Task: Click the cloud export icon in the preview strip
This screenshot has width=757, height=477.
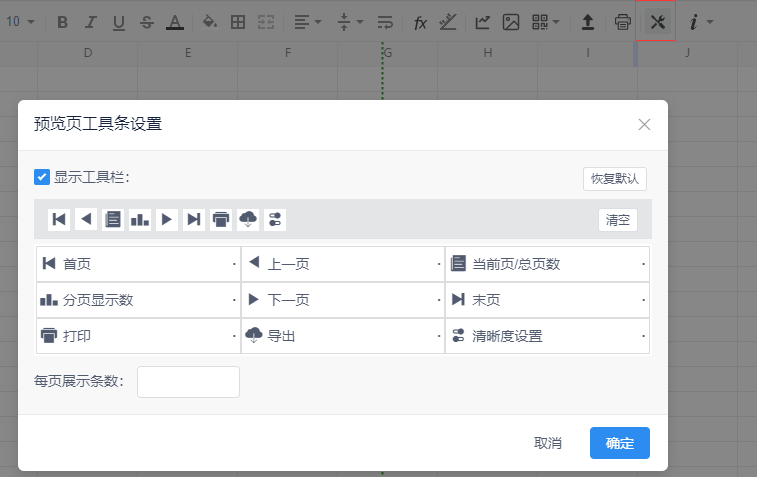Action: pos(248,220)
